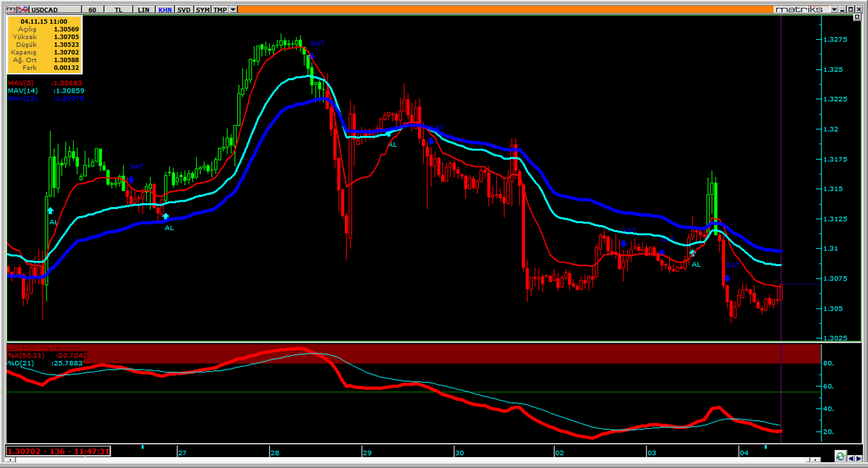
Task: Move chart right with blue arrow
Action: pos(859,459)
